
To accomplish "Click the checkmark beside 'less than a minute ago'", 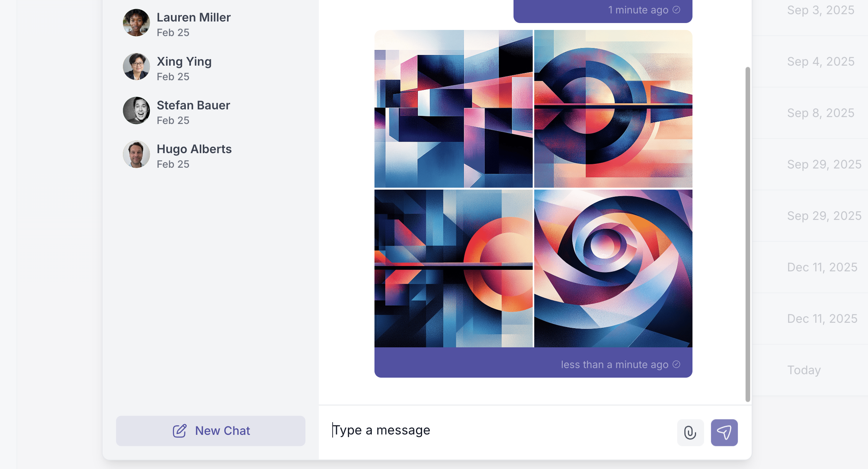I will coord(676,364).
